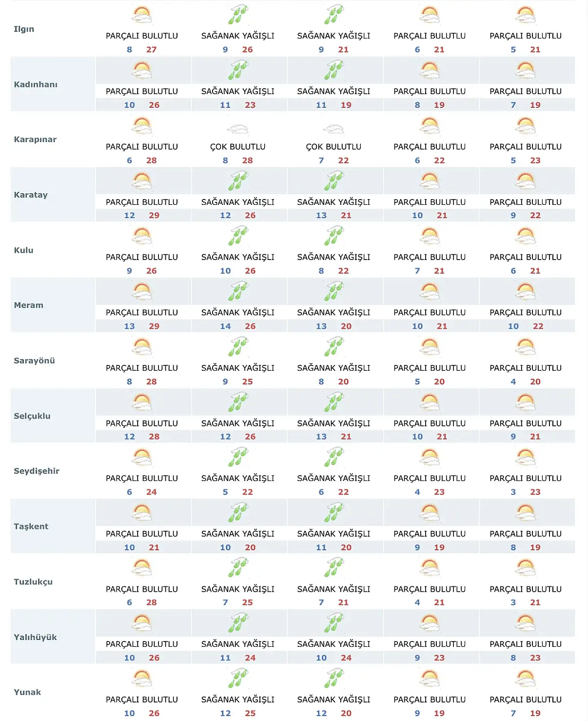Click Karapınar's overcast cloud icon above 7/22
The width and height of the screenshot is (588, 721).
click(333, 129)
